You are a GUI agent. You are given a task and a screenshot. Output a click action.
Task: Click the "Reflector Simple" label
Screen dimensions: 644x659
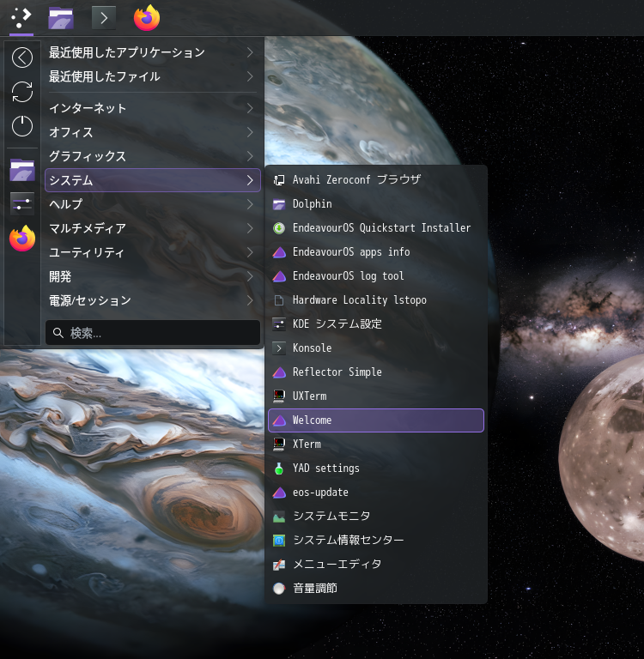point(337,372)
